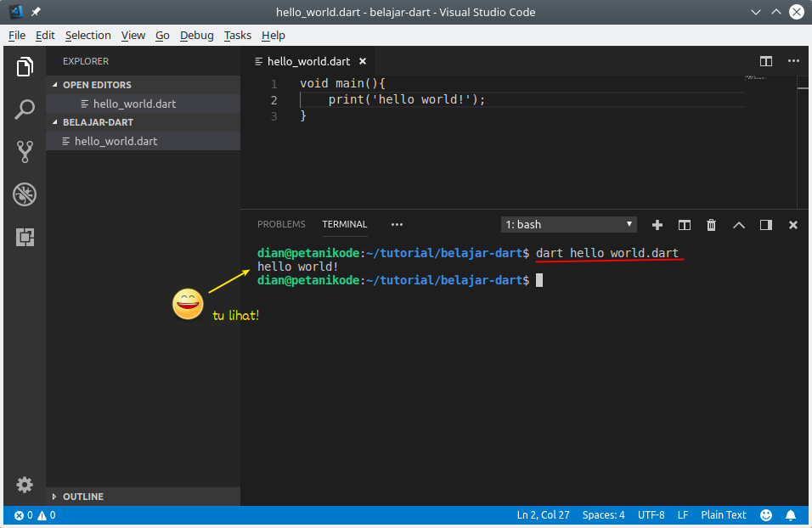The height and width of the screenshot is (528, 812).
Task: Kill the terminal using the trash icon
Action: pyautogui.click(x=711, y=225)
